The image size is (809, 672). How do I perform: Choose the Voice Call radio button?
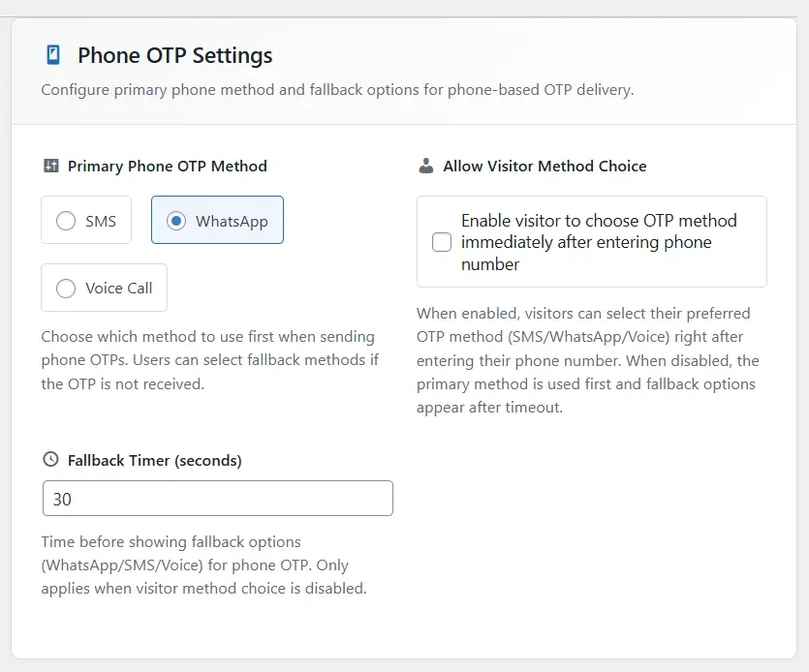(66, 288)
